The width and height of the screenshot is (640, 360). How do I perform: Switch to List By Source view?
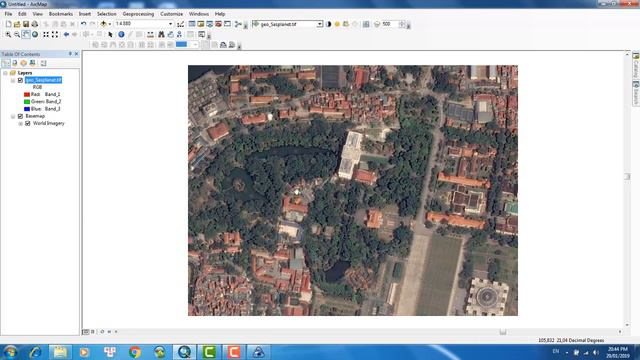click(15, 63)
